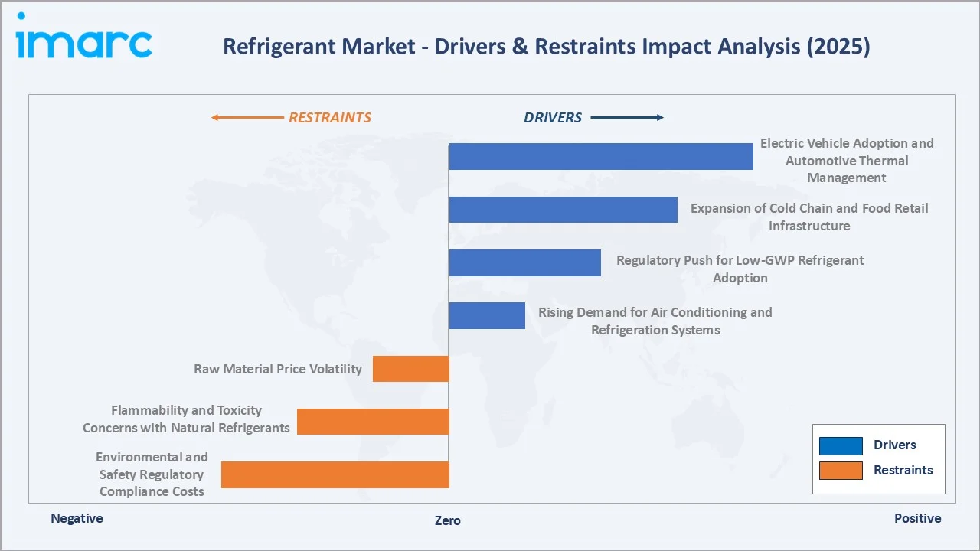
Task: Select the Expansion of Cold Chain bar
Action: coord(563,210)
